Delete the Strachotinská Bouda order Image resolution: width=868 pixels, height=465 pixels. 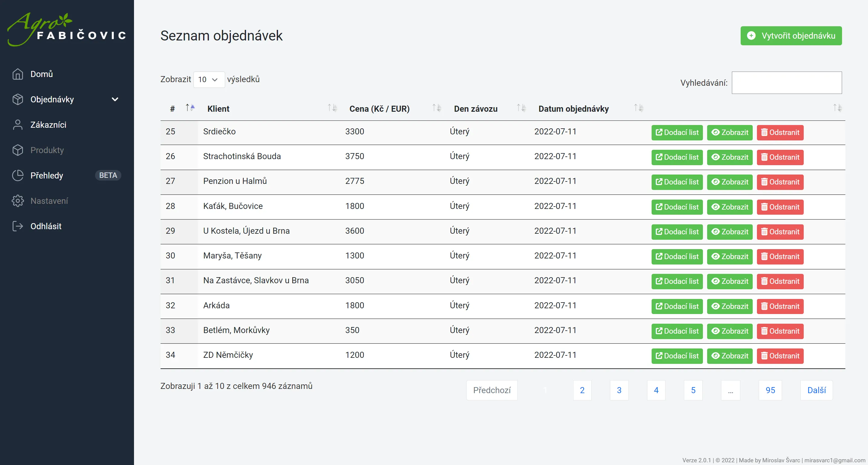780,157
